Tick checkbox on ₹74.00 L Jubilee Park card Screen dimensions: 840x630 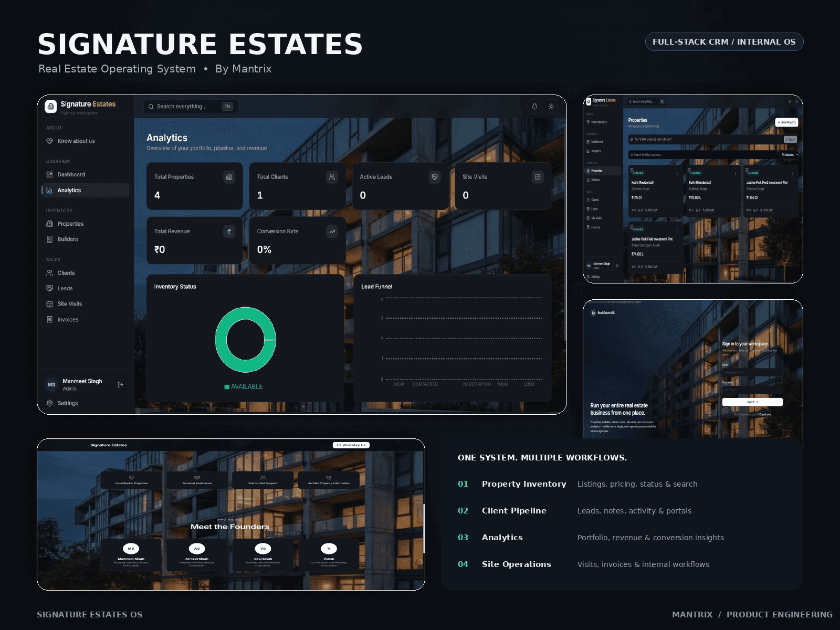tap(632, 226)
